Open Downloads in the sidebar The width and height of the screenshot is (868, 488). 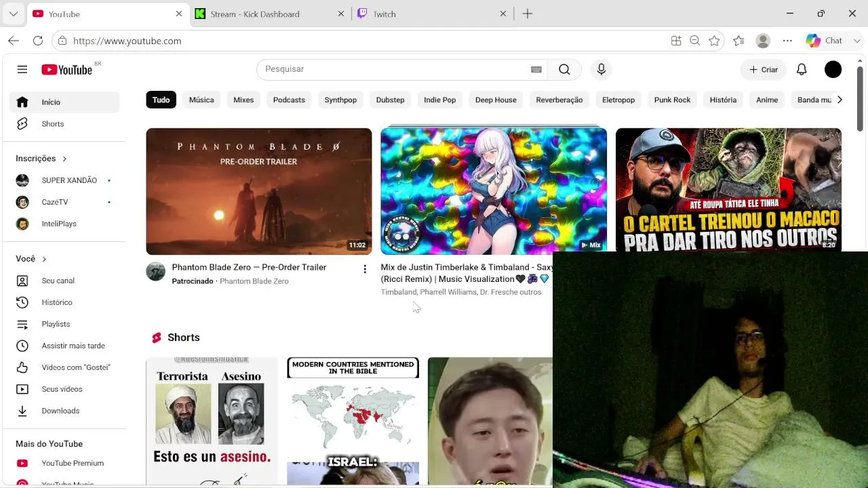point(64,411)
